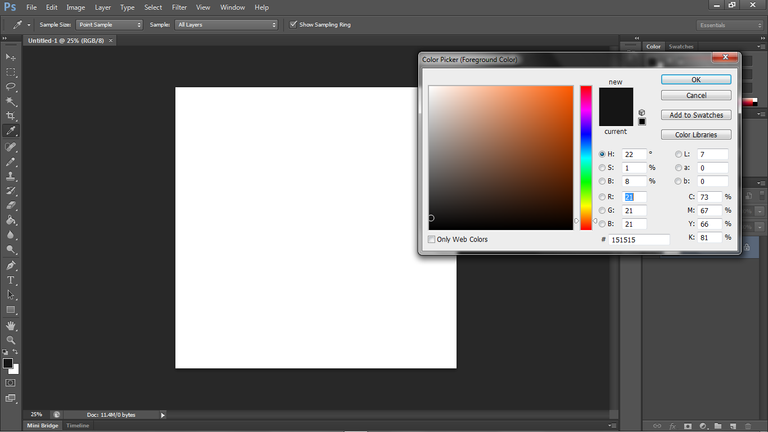
Task: Click the saturation-brightness color field
Action: 501,158
